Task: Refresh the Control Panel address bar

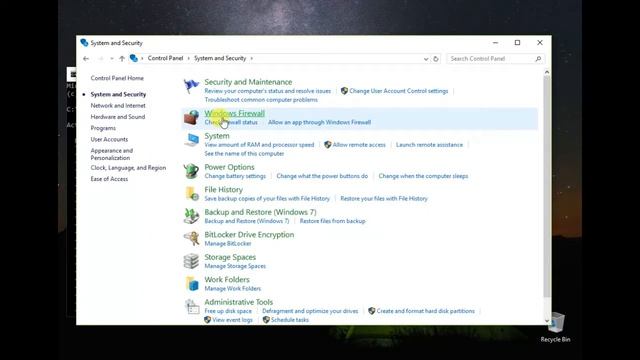Action: [x=436, y=59]
